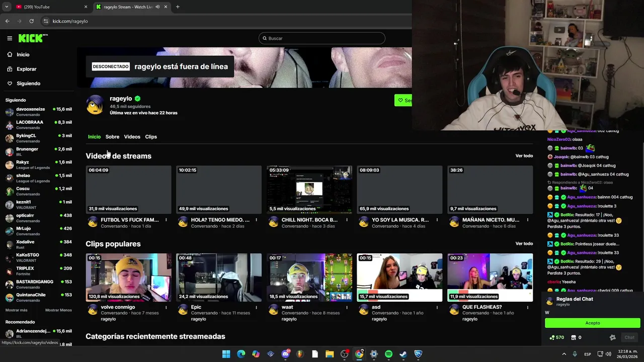
Task: Play the volve conmigo clip thumbnail
Action: coord(128,278)
